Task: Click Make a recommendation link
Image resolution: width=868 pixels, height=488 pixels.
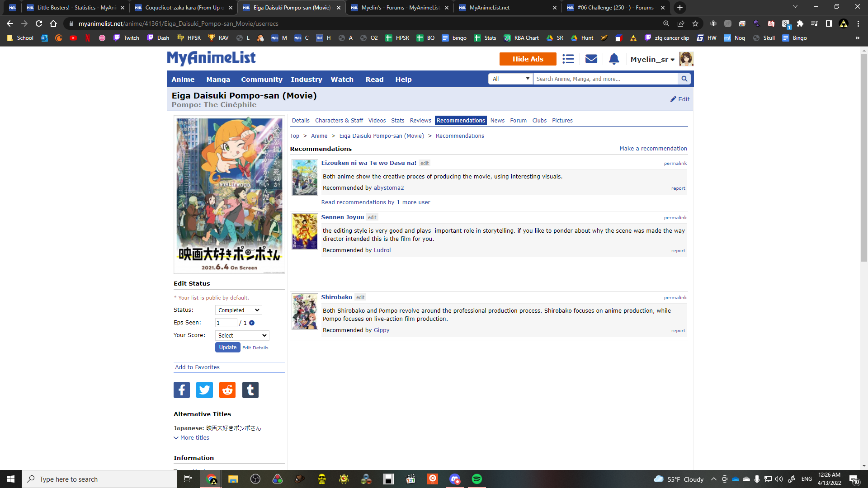Action: 653,149
